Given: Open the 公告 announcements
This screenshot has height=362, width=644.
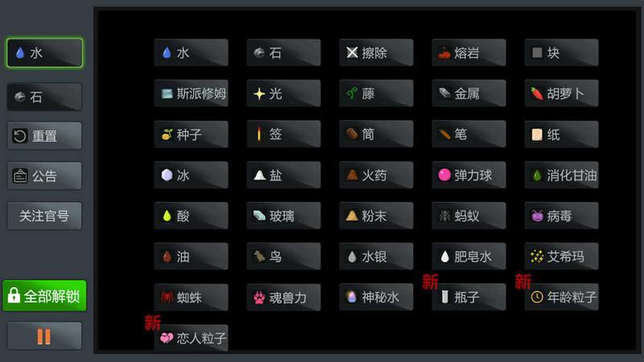Looking at the screenshot, I should click(x=44, y=175).
